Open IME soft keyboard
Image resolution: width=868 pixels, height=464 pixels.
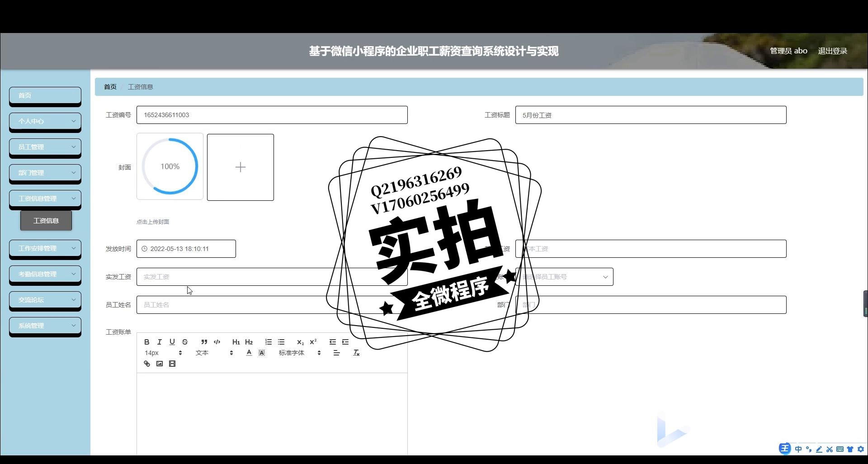click(840, 449)
